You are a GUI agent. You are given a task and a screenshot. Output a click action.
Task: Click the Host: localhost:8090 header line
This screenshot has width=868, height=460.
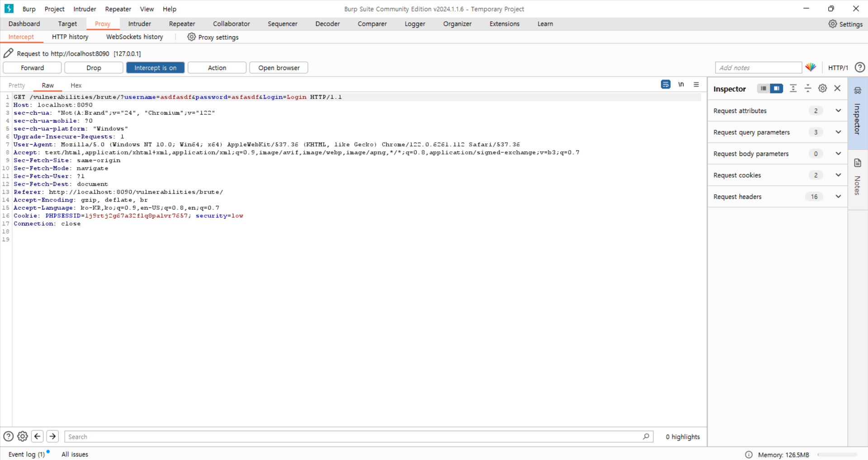(53, 105)
